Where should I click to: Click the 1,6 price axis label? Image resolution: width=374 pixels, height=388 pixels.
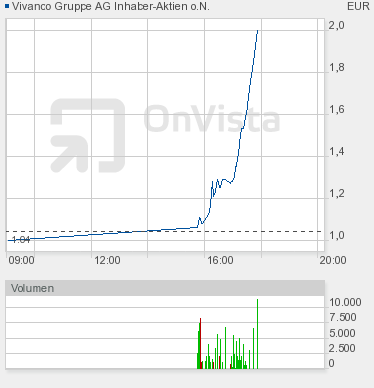click(x=337, y=109)
